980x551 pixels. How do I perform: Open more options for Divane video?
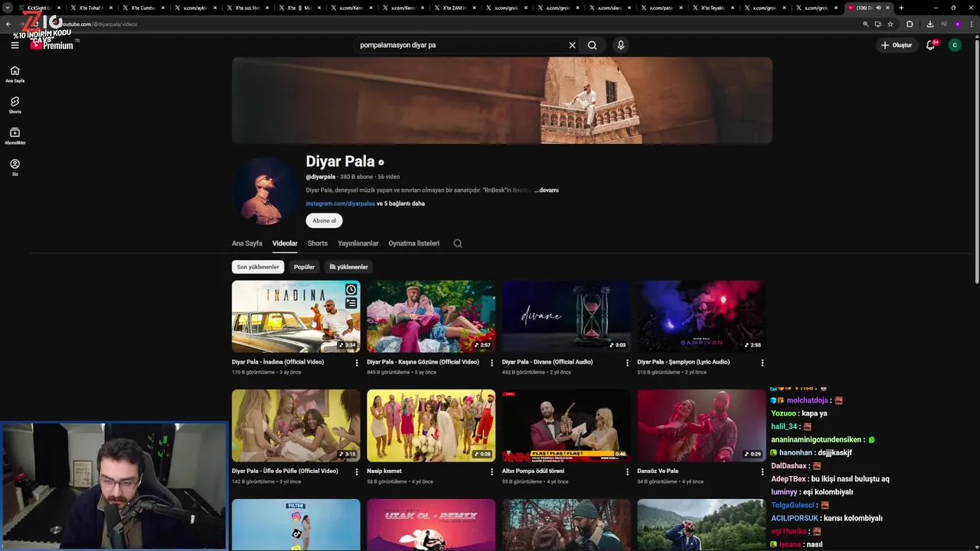[x=627, y=363]
